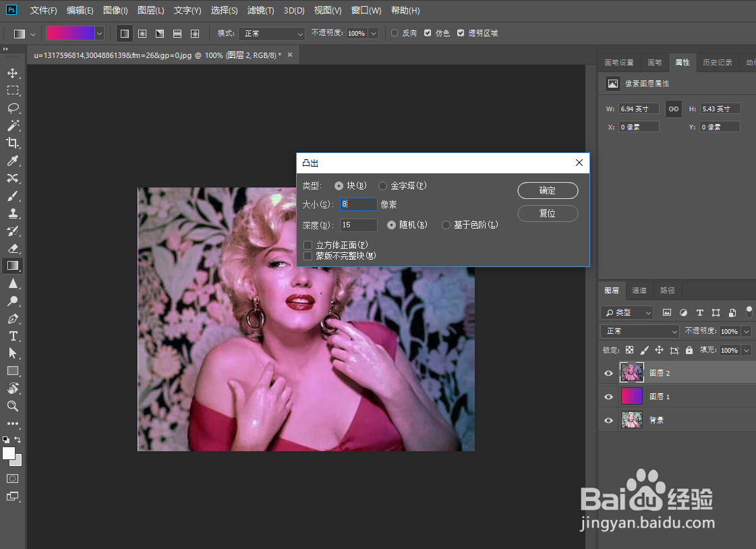Screen dimensions: 756x549
Task: Select the Lasso tool
Action: (x=13, y=108)
